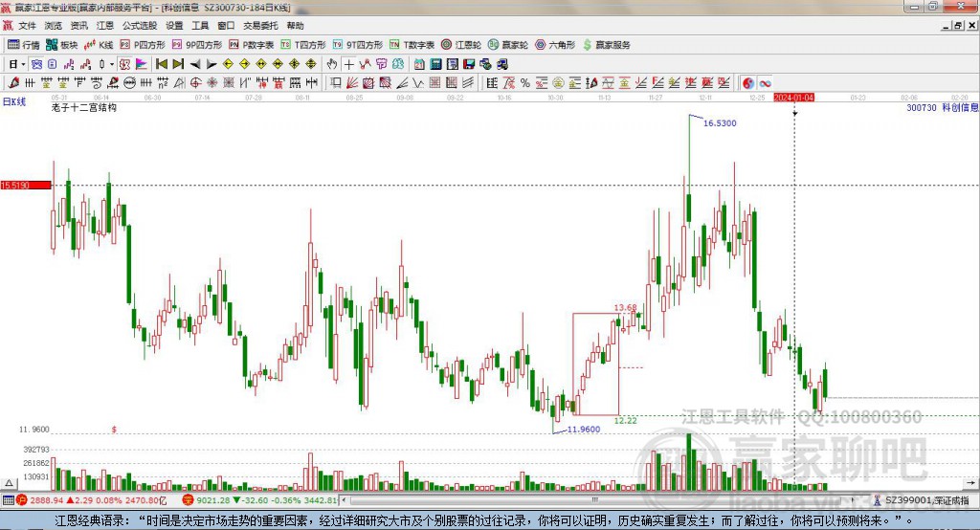Open the 9P四方形 tool
The image size is (980, 530).
pos(197,44)
